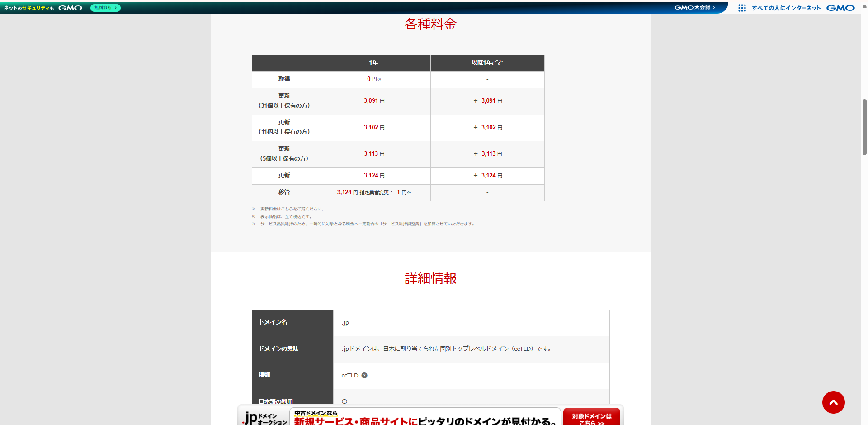Viewport: 868px width, 425px height.
Task: Click the 詳細情報 section heading
Action: (430, 278)
